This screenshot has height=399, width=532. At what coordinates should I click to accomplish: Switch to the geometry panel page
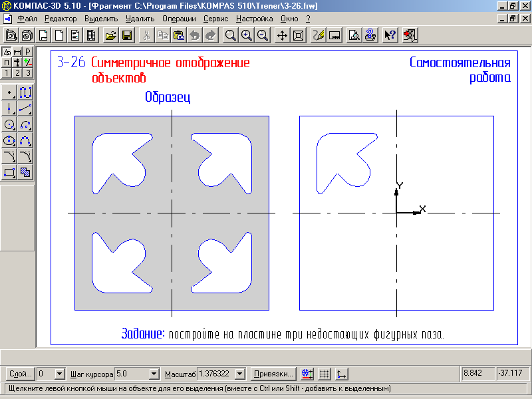coord(7,52)
